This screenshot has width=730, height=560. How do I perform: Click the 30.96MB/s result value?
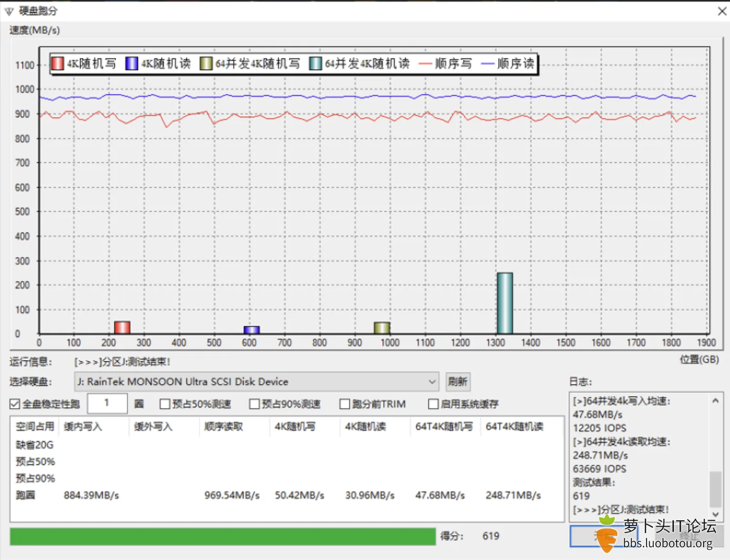click(370, 495)
